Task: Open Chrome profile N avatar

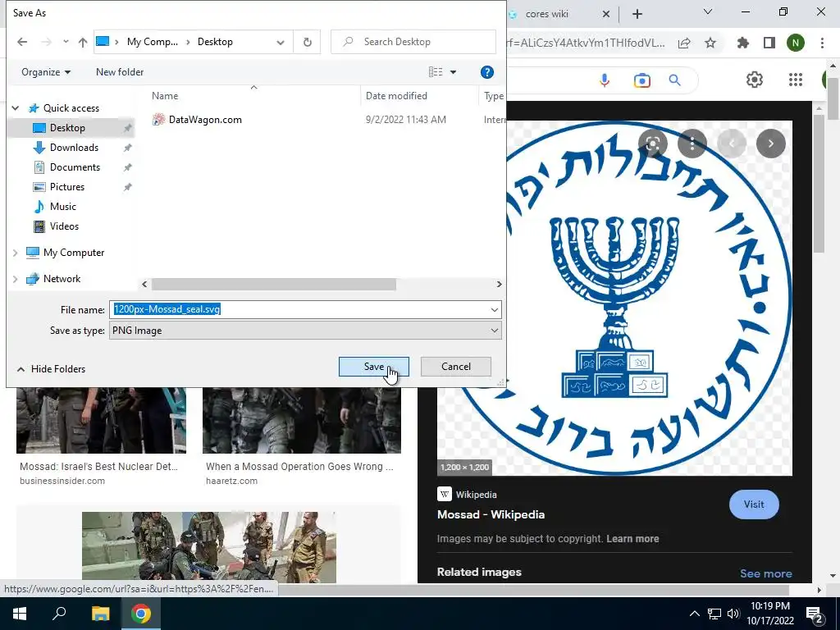Action: pos(796,43)
